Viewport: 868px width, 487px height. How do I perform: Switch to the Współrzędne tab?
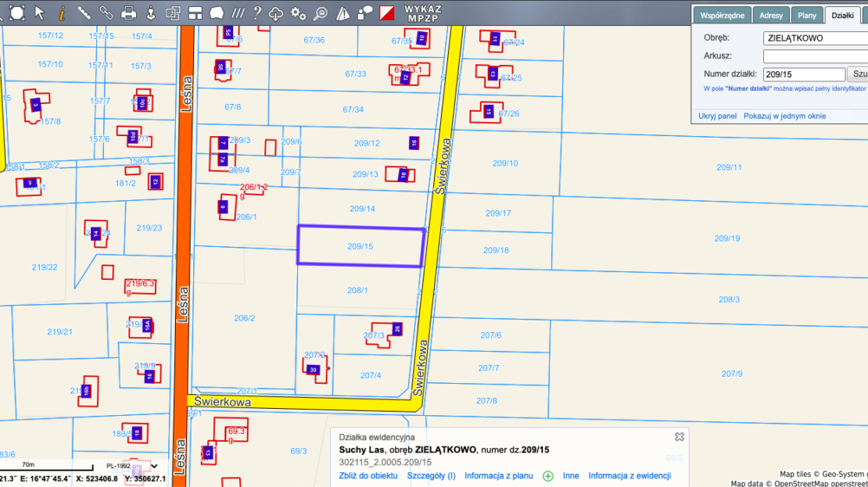coord(721,15)
